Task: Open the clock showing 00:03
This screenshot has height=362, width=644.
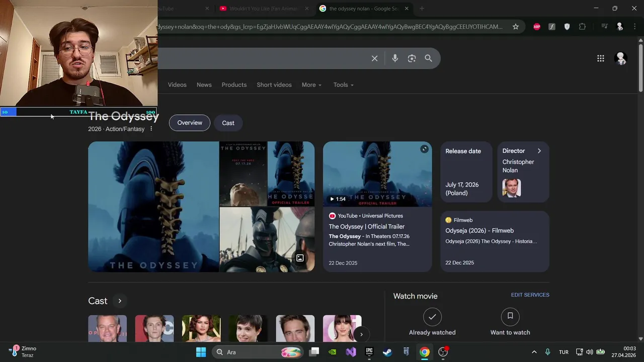Action: click(624, 352)
